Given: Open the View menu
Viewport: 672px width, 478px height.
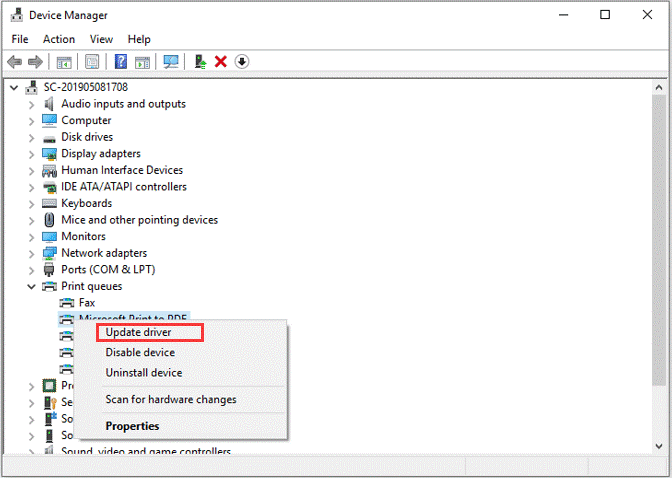Looking at the screenshot, I should (x=101, y=39).
